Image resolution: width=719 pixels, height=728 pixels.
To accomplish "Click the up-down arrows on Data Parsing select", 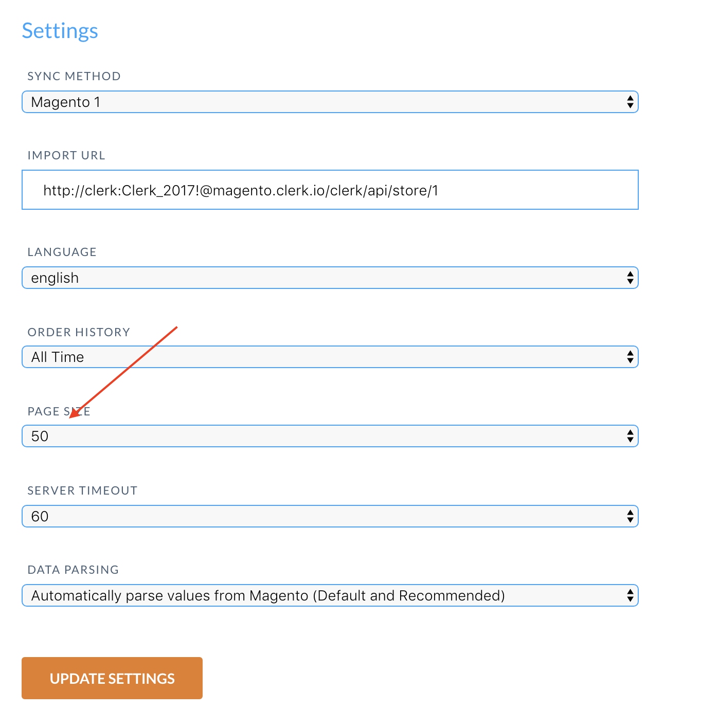I will click(x=630, y=595).
